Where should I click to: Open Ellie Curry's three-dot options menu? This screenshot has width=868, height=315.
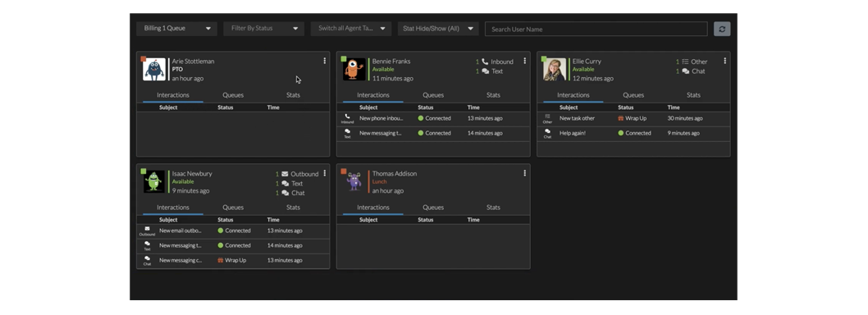(724, 61)
